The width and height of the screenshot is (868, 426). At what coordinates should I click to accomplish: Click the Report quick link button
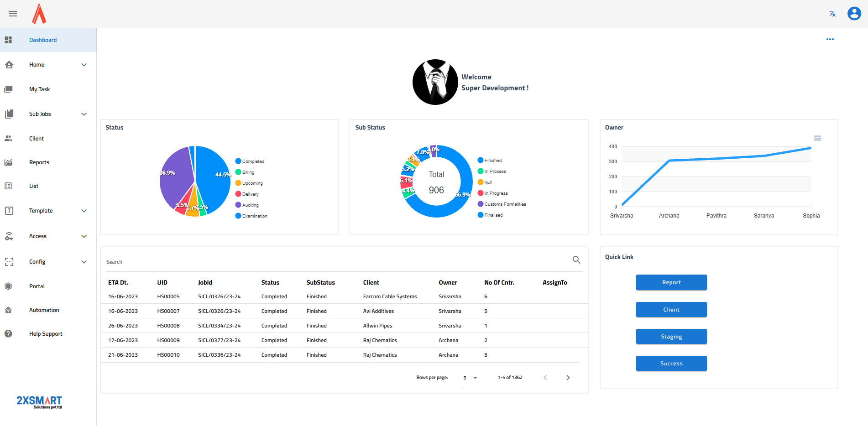(x=671, y=282)
